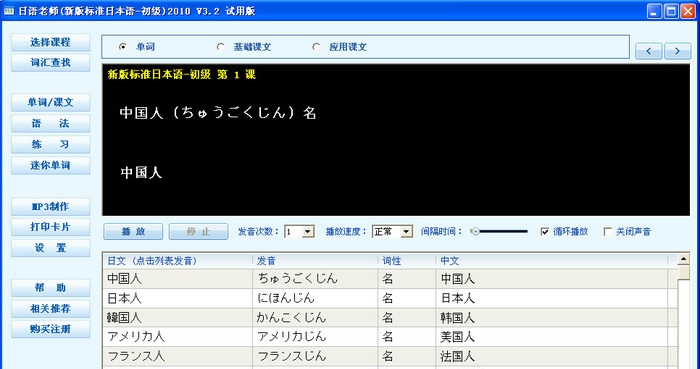
Task: Open 打印卡片 print cards
Action: click(50, 228)
